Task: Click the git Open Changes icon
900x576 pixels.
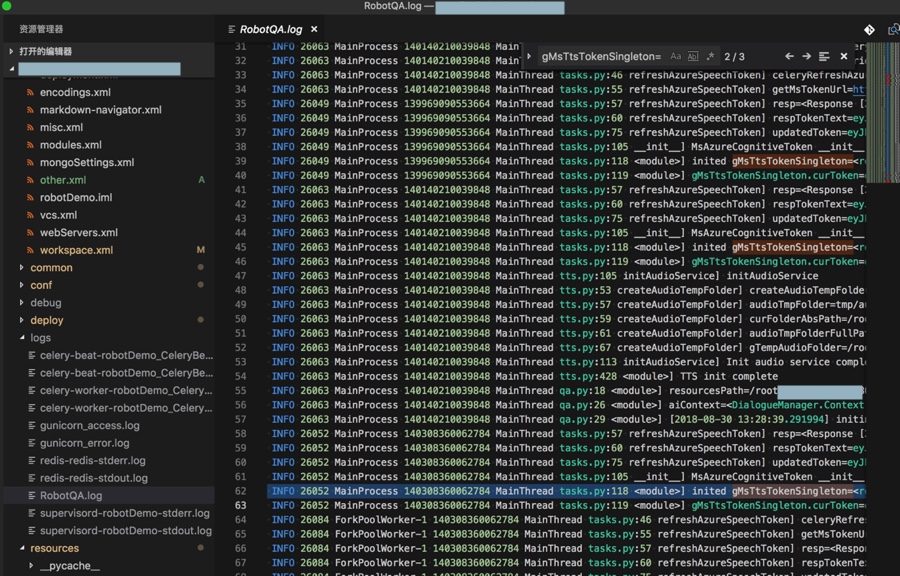Action: click(869, 30)
